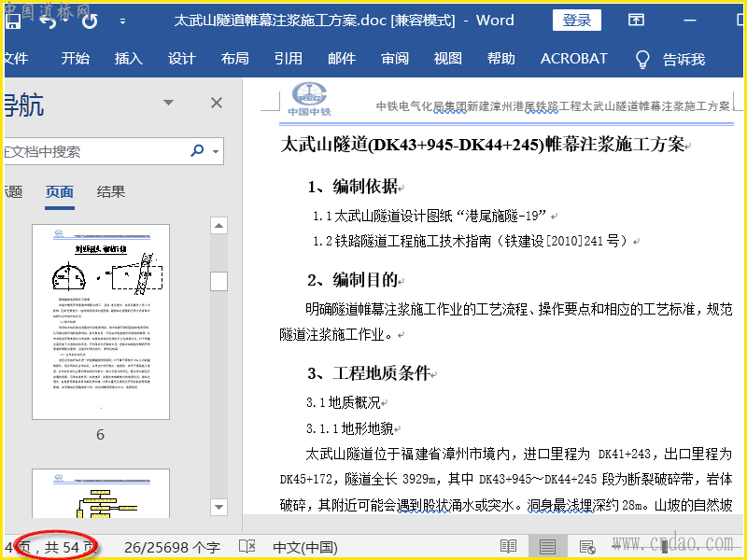The height and width of the screenshot is (560, 747).
Task: Open the 设计 ribbon tab
Action: click(x=181, y=59)
